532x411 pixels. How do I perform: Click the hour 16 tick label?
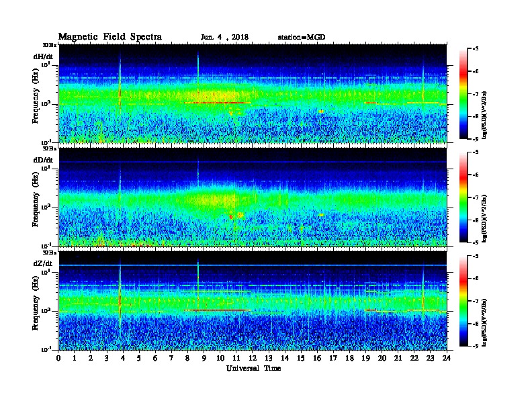click(317, 358)
